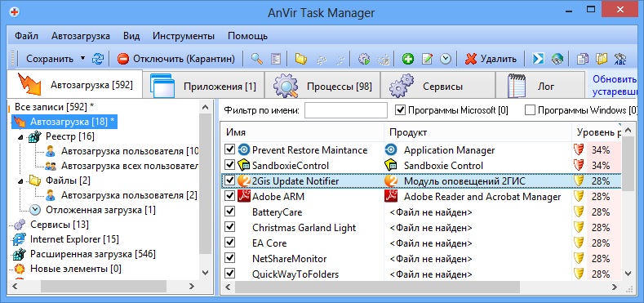Click the notepad-with-pencil edit entry icon
This screenshot has height=303, width=644.
click(427, 59)
